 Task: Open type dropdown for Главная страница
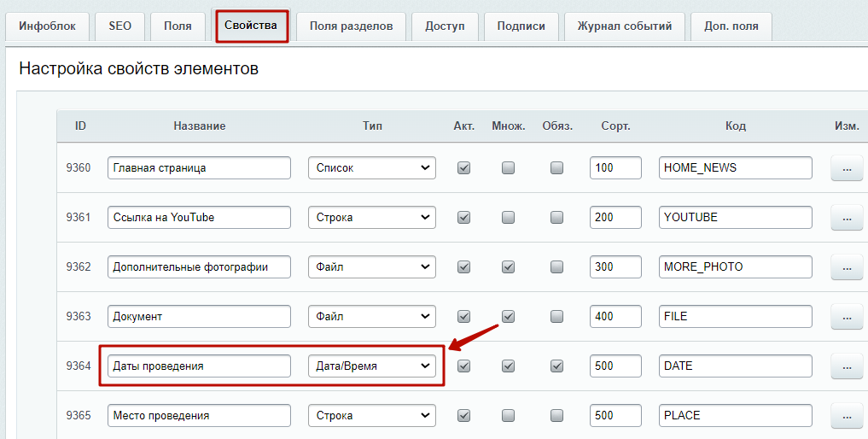tap(371, 168)
